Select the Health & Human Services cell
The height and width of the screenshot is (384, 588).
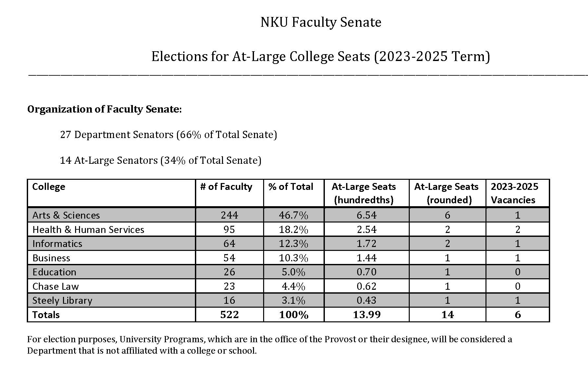(x=88, y=230)
